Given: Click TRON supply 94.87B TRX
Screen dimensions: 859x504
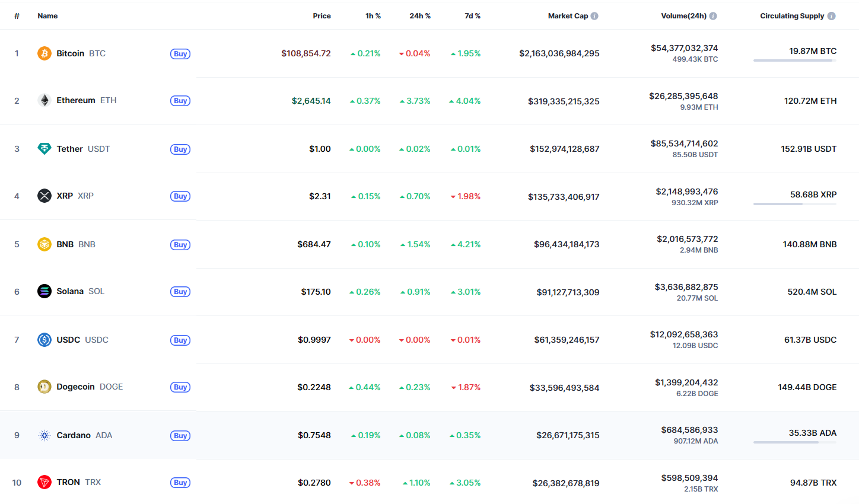Looking at the screenshot, I should (813, 483).
